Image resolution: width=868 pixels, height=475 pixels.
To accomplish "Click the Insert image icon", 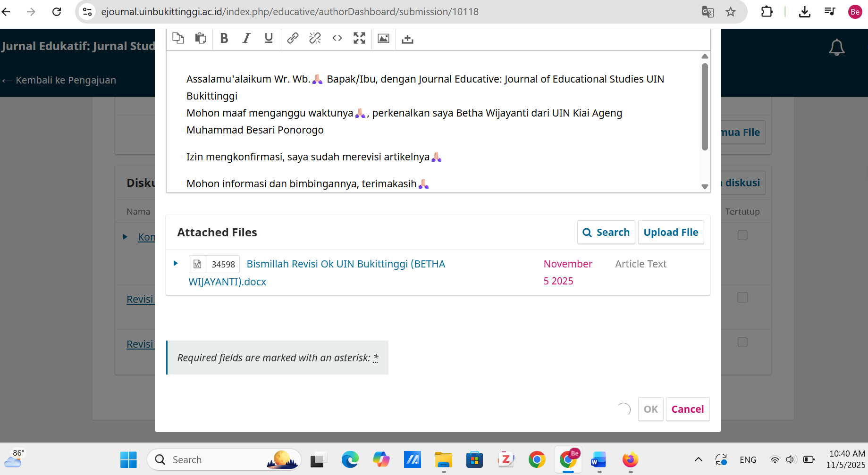I will 383,39.
